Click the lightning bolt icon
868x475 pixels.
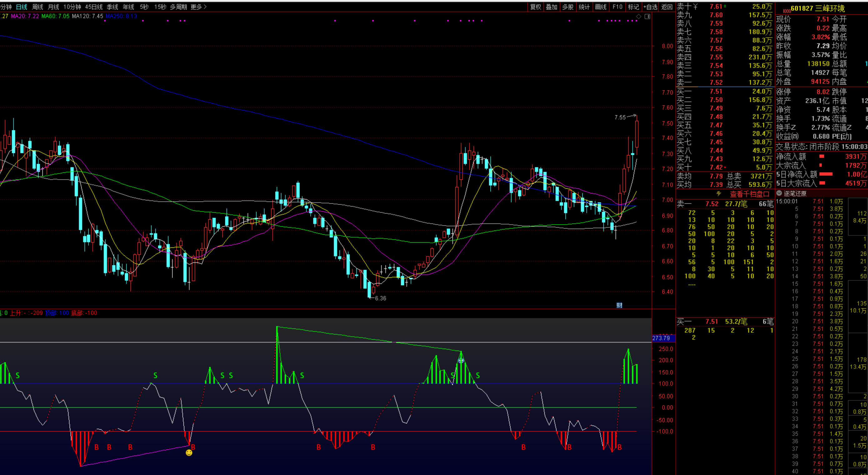pyautogui.click(x=718, y=193)
